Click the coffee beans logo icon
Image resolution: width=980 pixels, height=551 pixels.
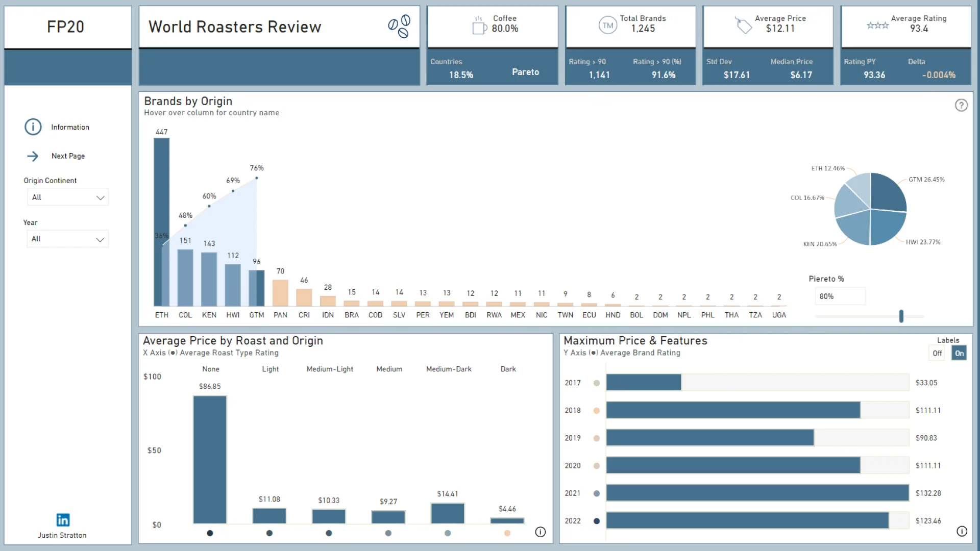click(x=399, y=26)
